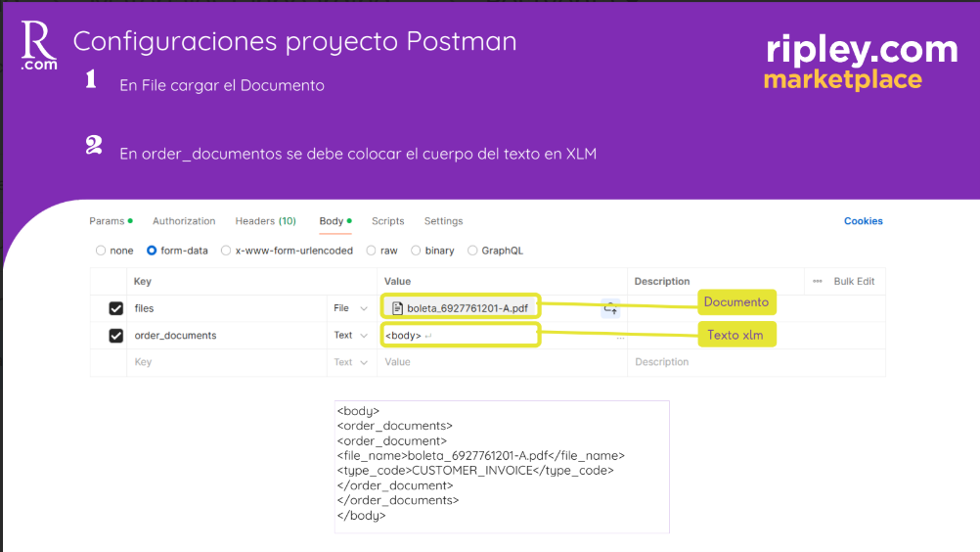The image size is (980, 552).
Task: Click the empty Value input field
Action: (502, 362)
